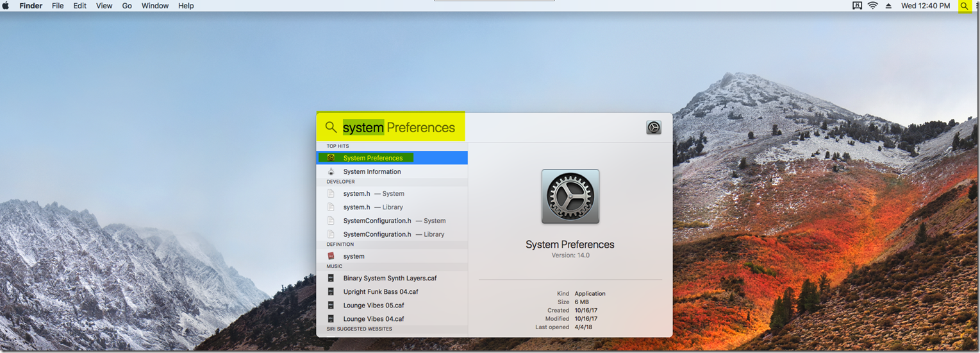The width and height of the screenshot is (980, 353).
Task: Open the Window menu
Action: 154,6
